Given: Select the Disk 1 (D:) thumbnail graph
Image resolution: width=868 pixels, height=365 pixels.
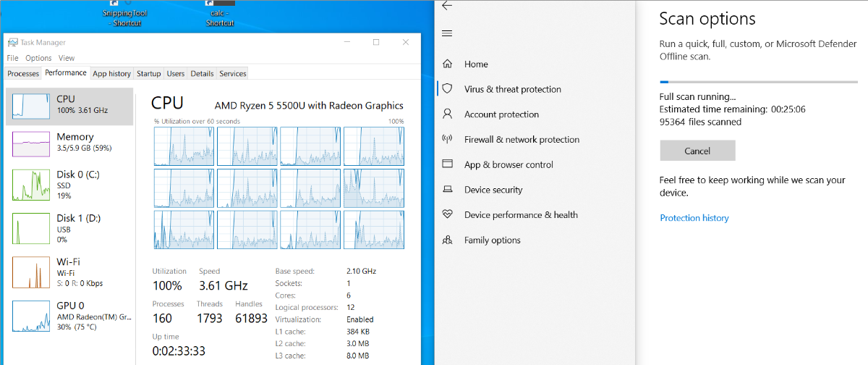Looking at the screenshot, I should [31, 229].
